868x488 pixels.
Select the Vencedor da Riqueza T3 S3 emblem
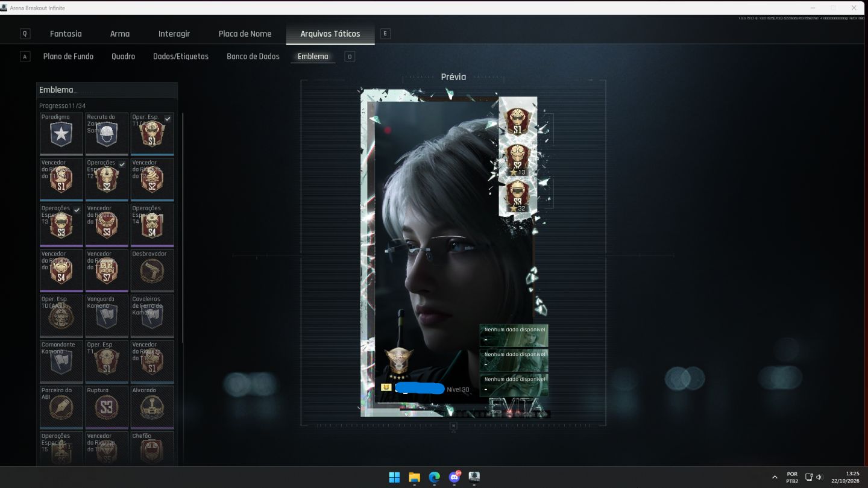(x=107, y=225)
